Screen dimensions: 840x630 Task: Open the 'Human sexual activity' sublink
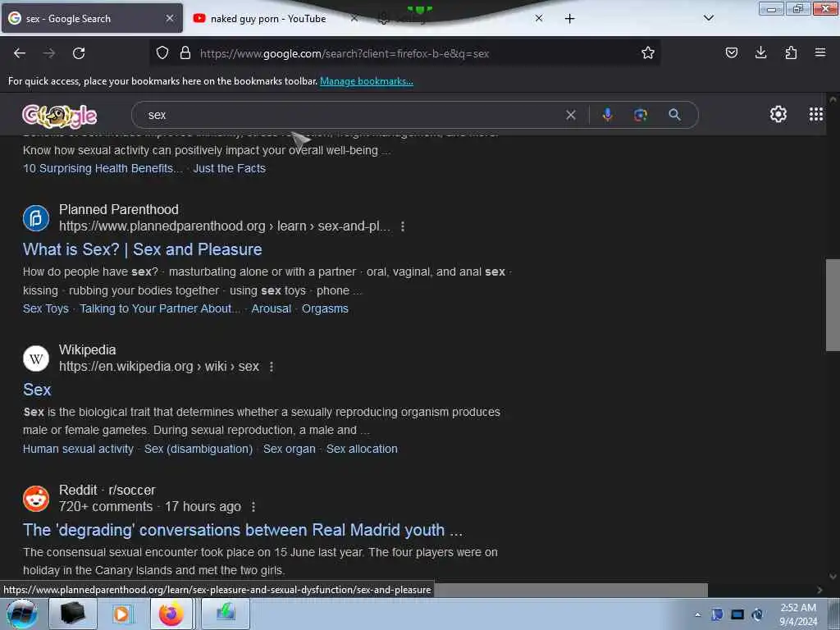78,449
